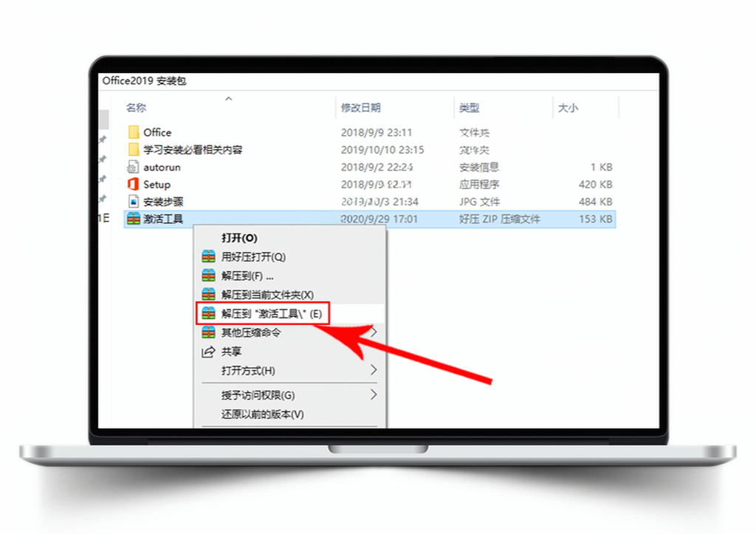This screenshot has height=534, width=756.
Task: Select the Office folder name
Action: click(157, 132)
